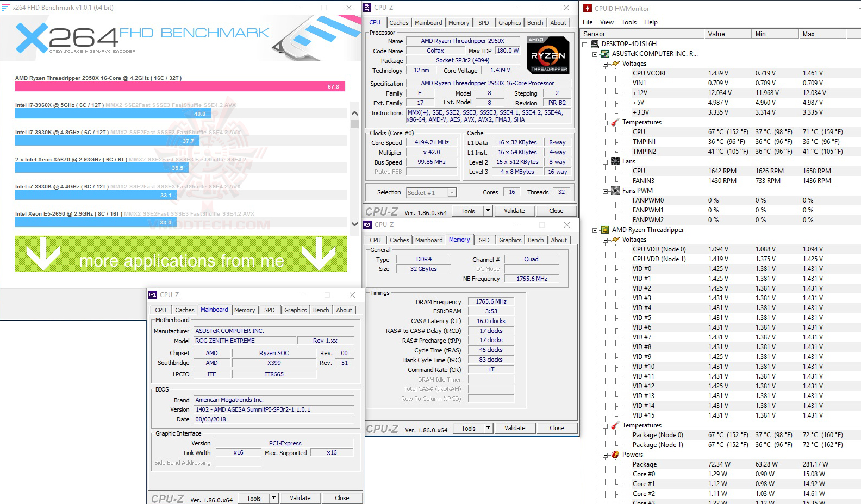Click the Sensor column header in HWMonitor
861x504 pixels.
[642, 34]
